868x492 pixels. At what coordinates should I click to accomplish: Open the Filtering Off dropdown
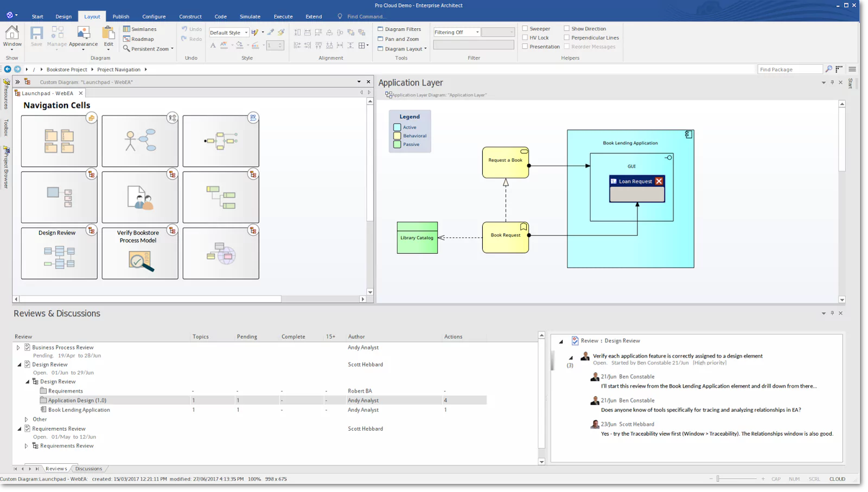click(477, 33)
